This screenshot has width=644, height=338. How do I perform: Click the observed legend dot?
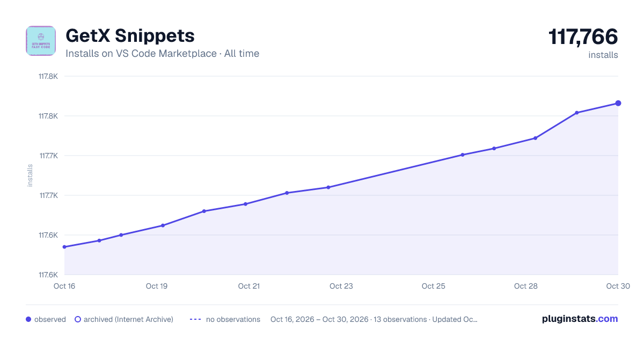tap(28, 319)
